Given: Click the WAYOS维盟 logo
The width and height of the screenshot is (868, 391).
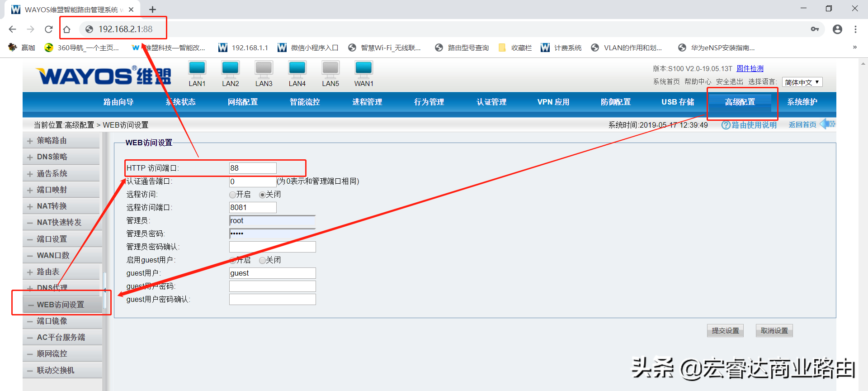Looking at the screenshot, I should tap(104, 76).
